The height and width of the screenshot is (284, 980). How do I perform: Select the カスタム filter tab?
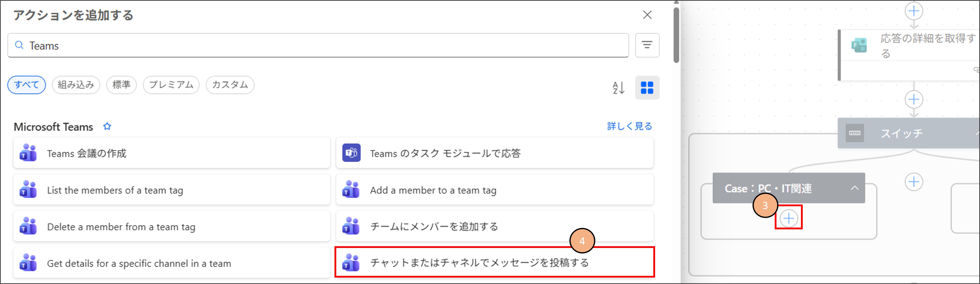tap(230, 84)
